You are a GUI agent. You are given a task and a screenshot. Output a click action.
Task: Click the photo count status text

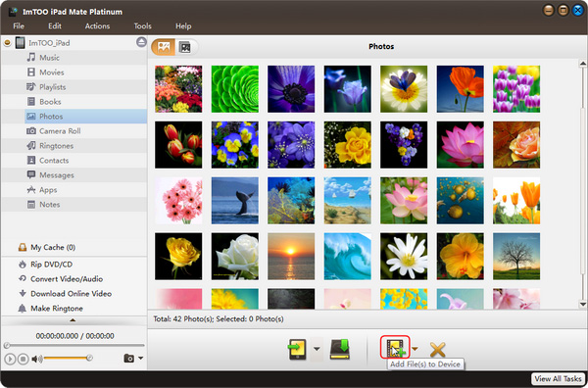219,319
